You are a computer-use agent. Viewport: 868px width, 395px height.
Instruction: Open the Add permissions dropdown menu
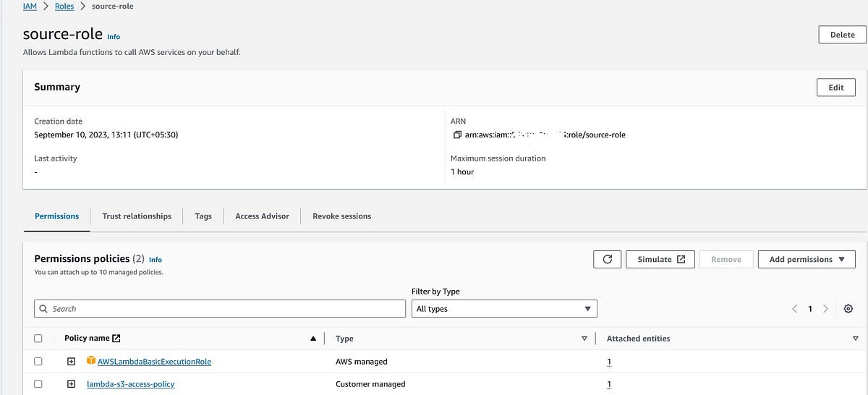[807, 260]
